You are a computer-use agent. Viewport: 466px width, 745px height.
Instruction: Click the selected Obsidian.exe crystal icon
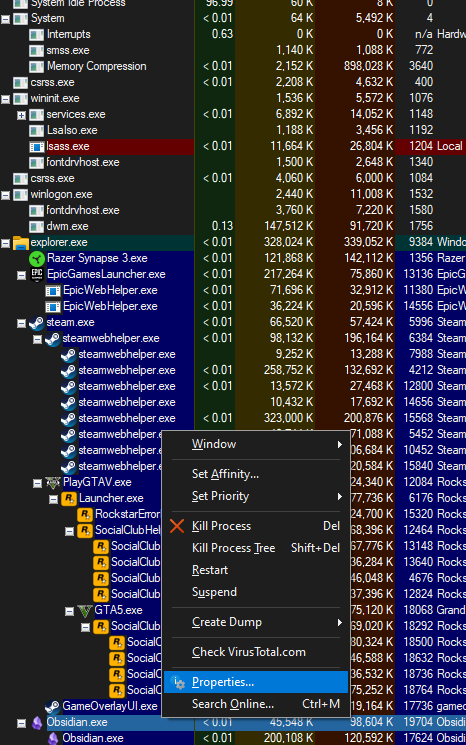click(x=37, y=723)
